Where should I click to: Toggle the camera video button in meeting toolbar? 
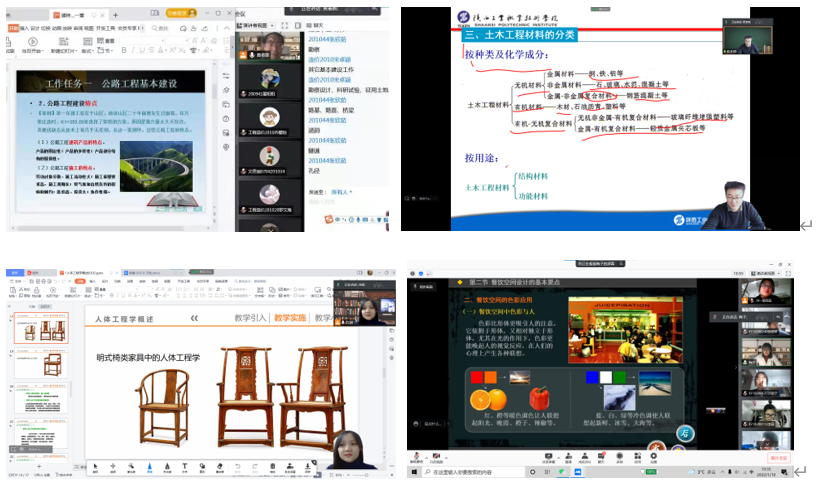[438, 456]
